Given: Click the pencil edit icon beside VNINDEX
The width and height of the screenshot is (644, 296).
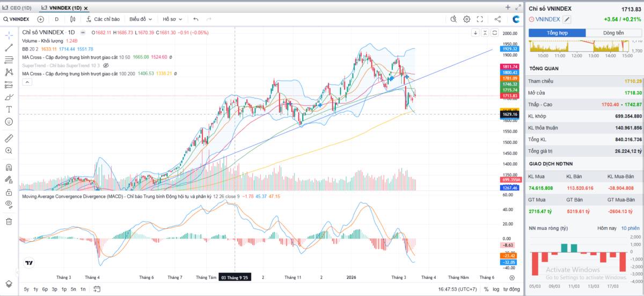Looking at the screenshot, I should pyautogui.click(x=567, y=19).
